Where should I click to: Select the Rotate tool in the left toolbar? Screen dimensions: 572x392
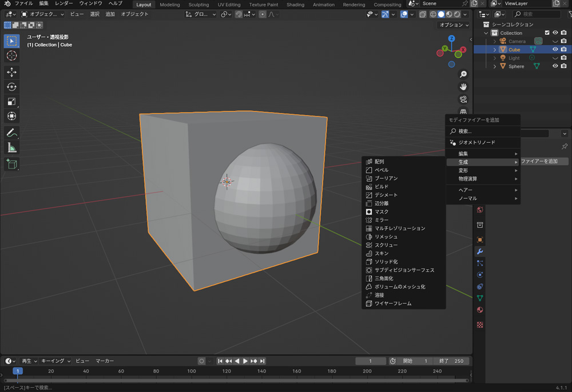pyautogui.click(x=11, y=87)
